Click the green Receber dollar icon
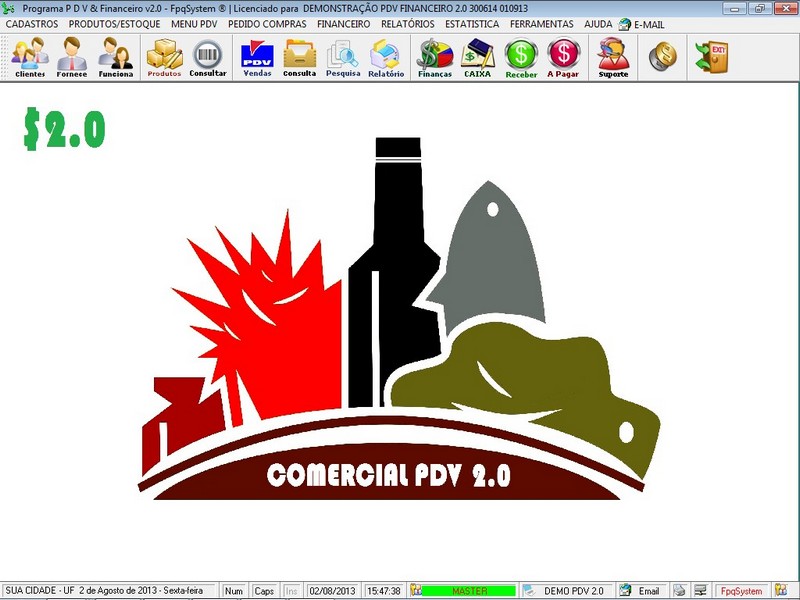 [521, 57]
